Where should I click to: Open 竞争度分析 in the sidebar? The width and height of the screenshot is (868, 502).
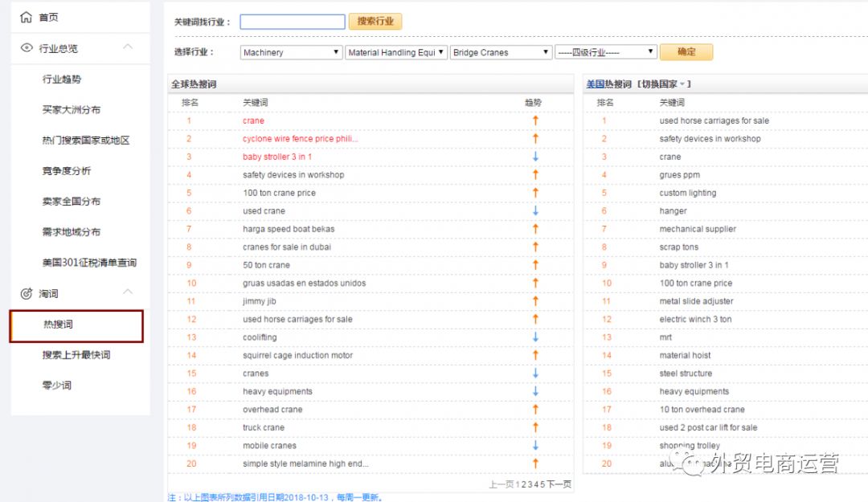click(67, 170)
